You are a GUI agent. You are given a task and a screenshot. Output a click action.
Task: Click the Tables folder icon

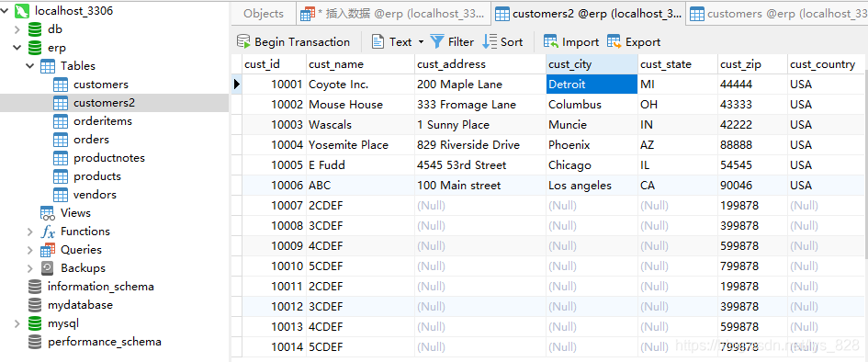(48, 66)
